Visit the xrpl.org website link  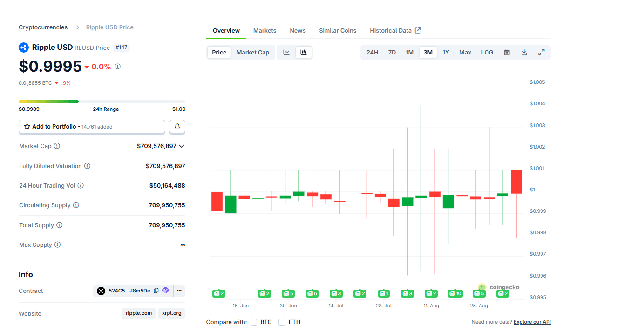pos(171,313)
